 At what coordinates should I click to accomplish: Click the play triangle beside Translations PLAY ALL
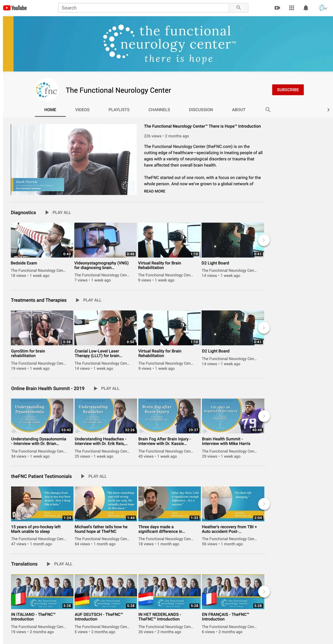click(49, 564)
